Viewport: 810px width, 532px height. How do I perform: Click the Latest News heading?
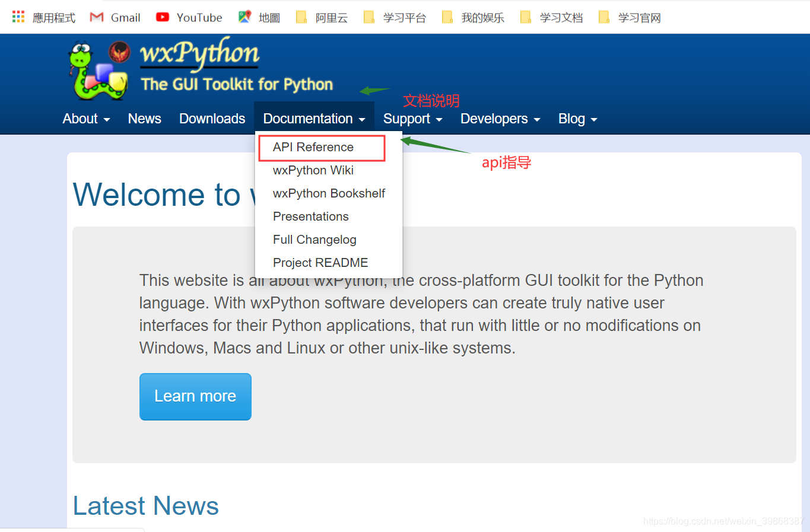(146, 506)
